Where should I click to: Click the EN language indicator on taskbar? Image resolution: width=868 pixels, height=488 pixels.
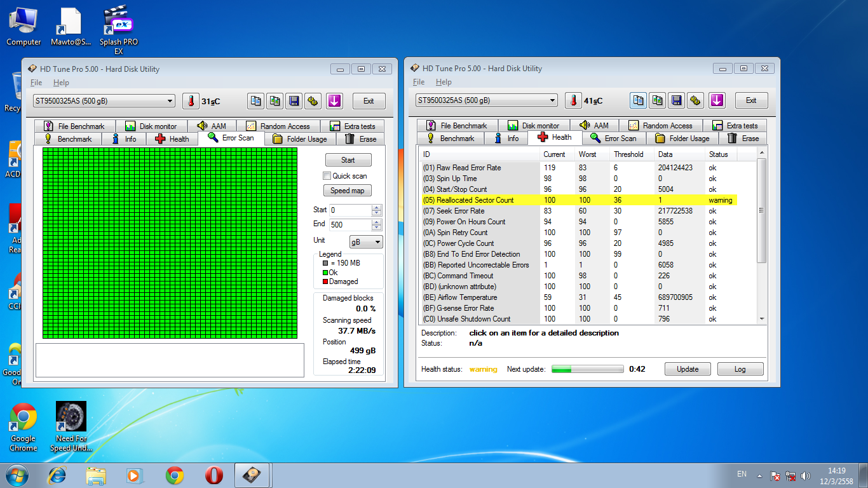[742, 474]
